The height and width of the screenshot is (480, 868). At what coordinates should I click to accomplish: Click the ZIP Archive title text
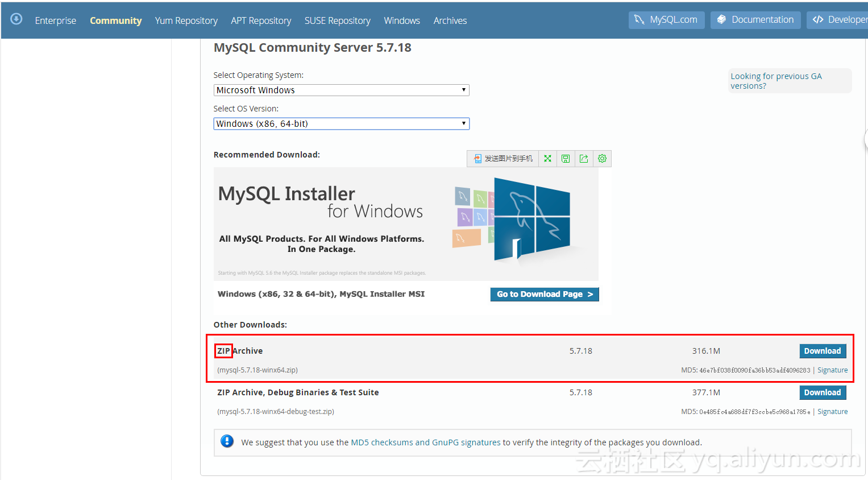[240, 351]
